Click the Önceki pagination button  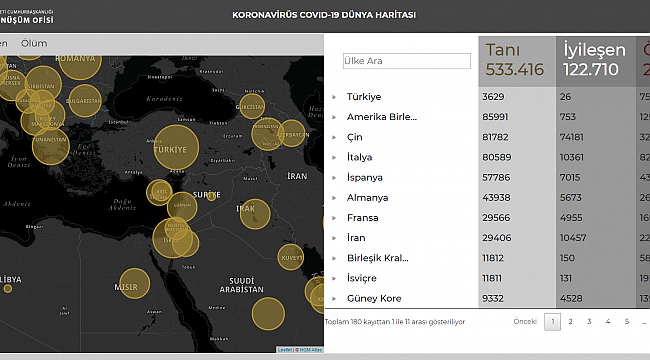pyautogui.click(x=525, y=321)
